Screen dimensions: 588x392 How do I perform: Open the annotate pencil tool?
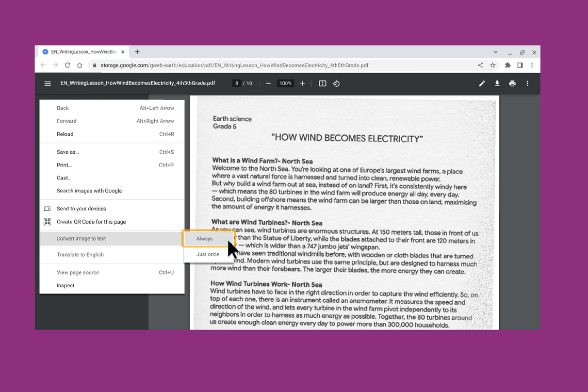[482, 84]
